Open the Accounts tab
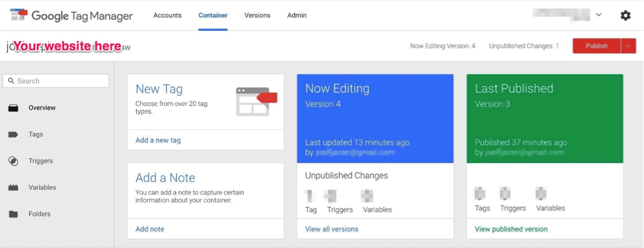Image resolution: width=644 pixels, height=248 pixels. (x=167, y=15)
